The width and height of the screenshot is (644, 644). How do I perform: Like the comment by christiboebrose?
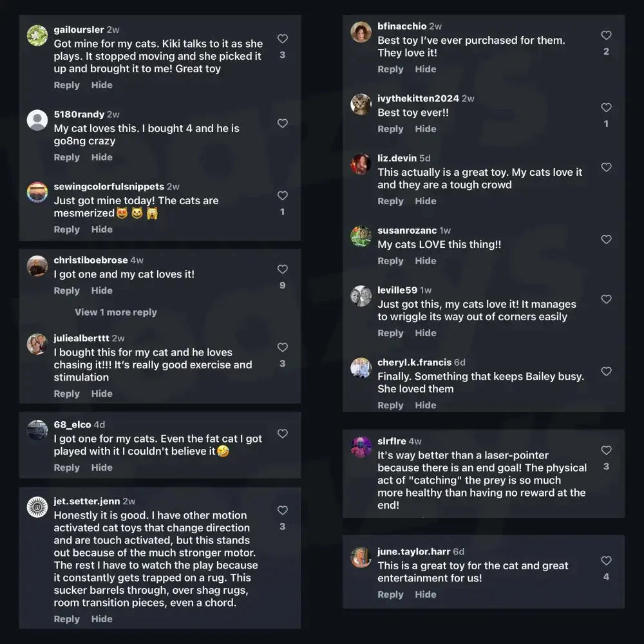(282, 269)
